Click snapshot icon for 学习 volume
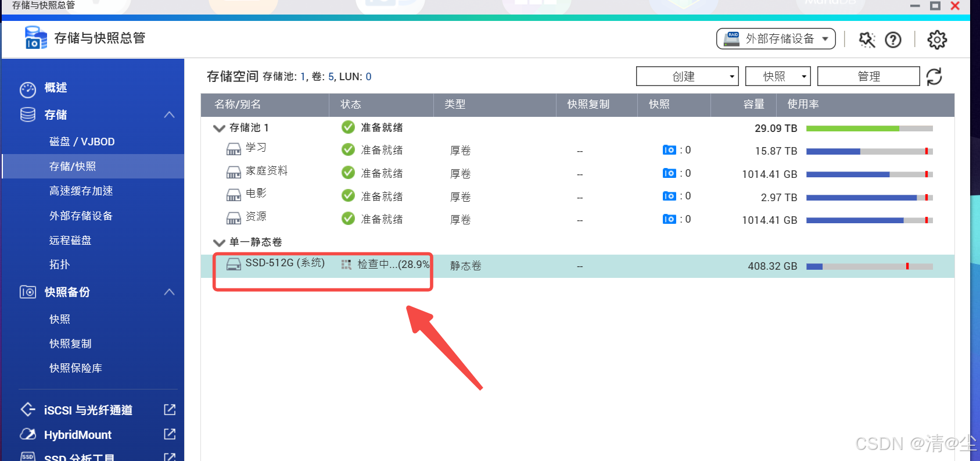 click(669, 150)
